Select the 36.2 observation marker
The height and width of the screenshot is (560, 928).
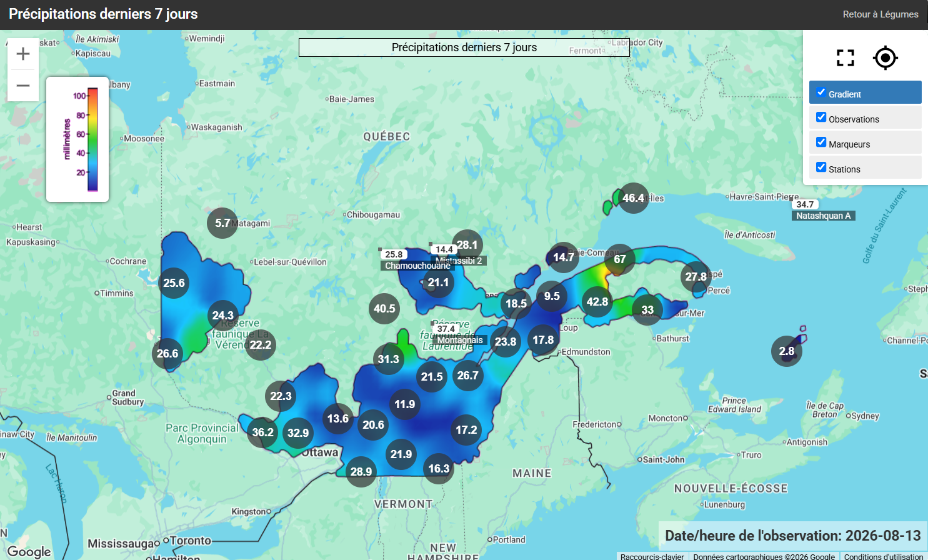(x=262, y=432)
